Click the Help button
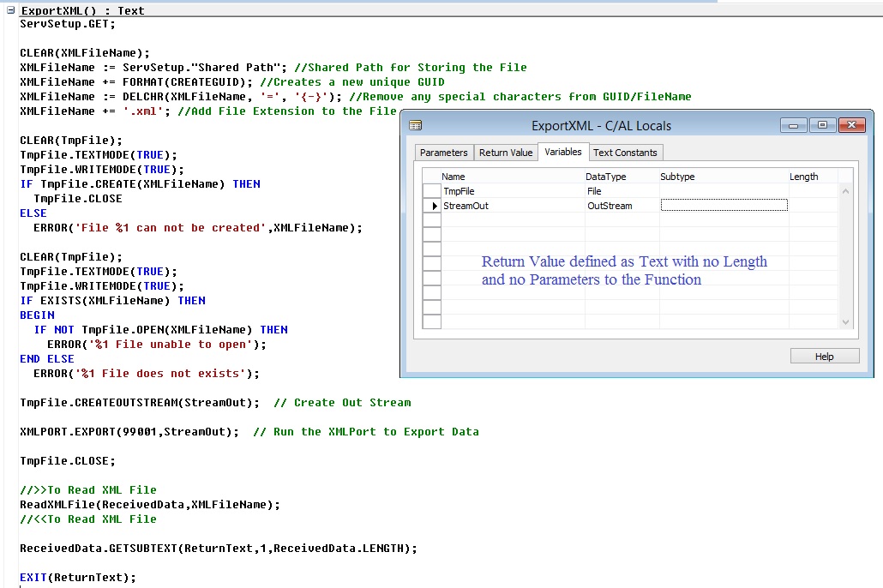 (824, 355)
